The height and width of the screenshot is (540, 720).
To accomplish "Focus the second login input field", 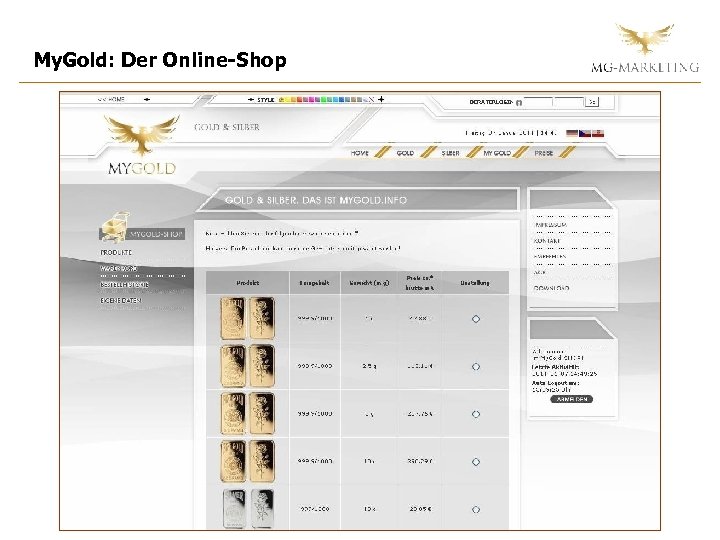I will point(568,102).
